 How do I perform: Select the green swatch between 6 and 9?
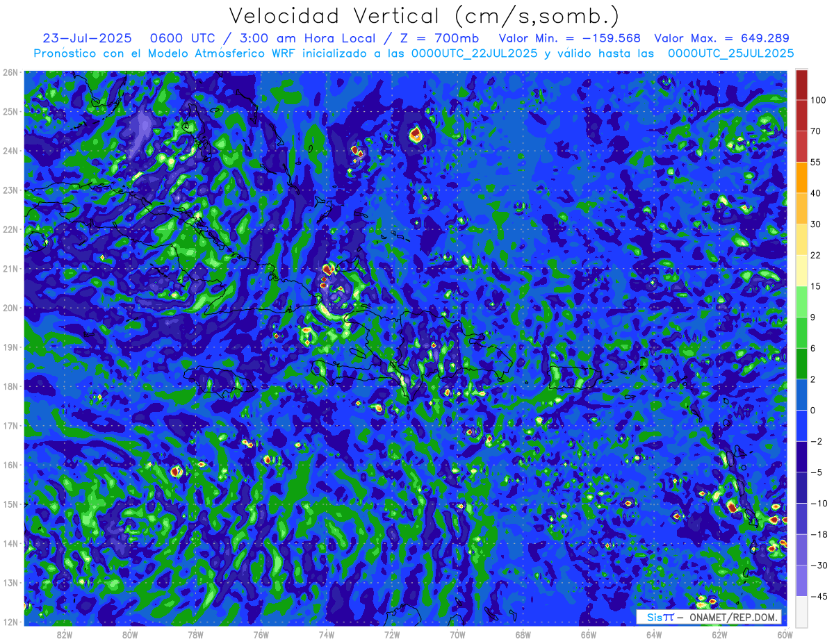coord(801,331)
